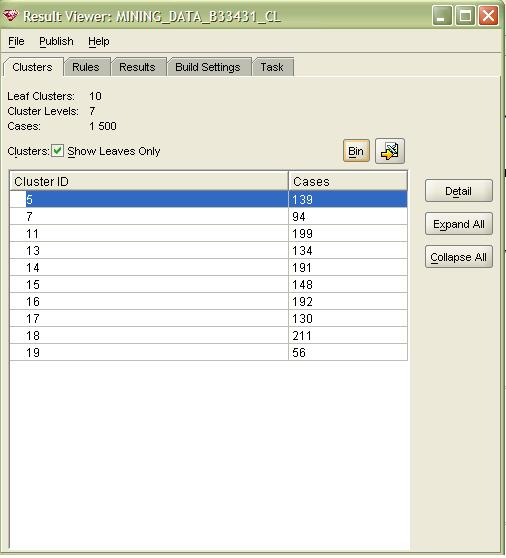506x558 pixels.
Task: Click the export icon next to Bin
Action: click(390, 151)
